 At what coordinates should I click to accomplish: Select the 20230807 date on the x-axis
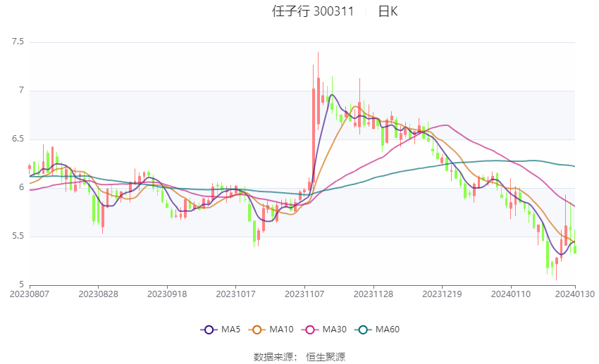coord(29,293)
